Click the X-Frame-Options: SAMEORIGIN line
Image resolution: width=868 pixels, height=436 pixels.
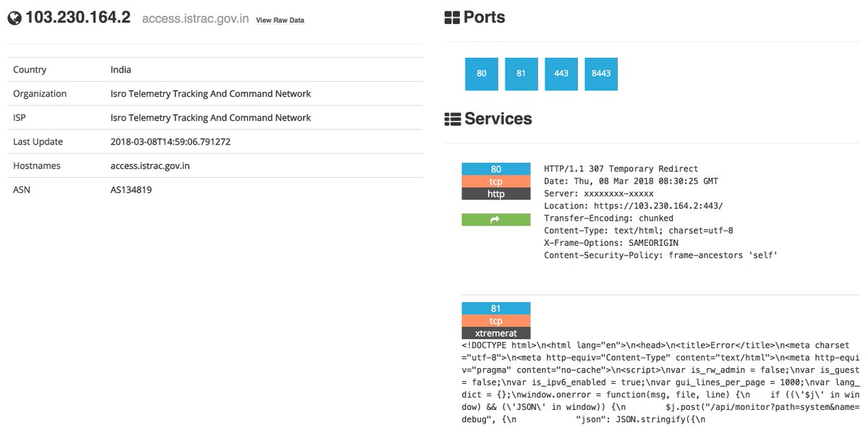[x=611, y=243]
